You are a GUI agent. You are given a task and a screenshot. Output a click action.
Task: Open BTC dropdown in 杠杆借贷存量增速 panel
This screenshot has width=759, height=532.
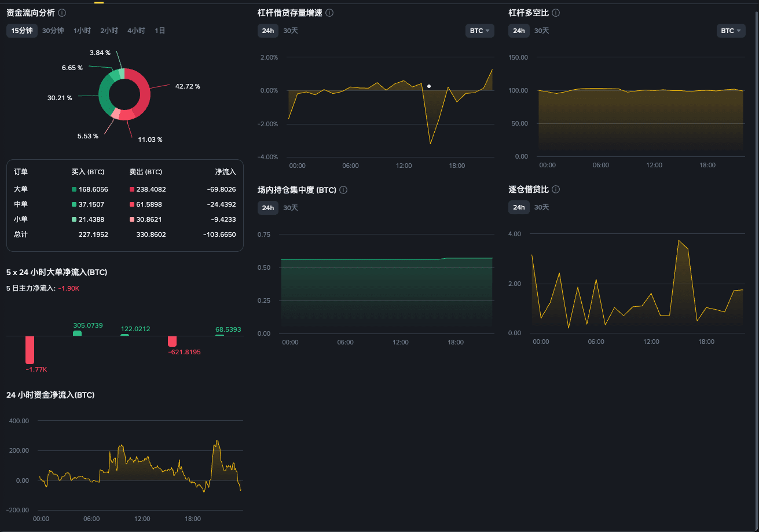tap(480, 31)
